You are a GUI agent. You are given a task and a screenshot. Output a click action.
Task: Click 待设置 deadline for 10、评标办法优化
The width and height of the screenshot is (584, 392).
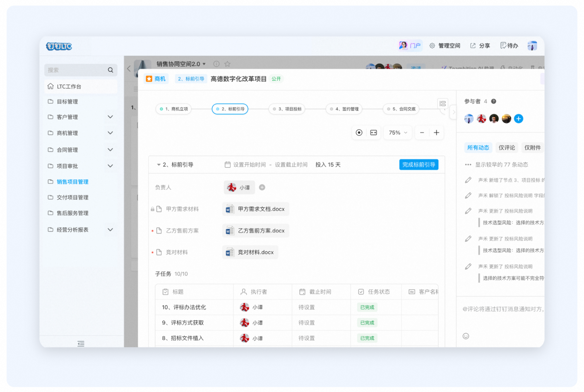pyautogui.click(x=306, y=307)
